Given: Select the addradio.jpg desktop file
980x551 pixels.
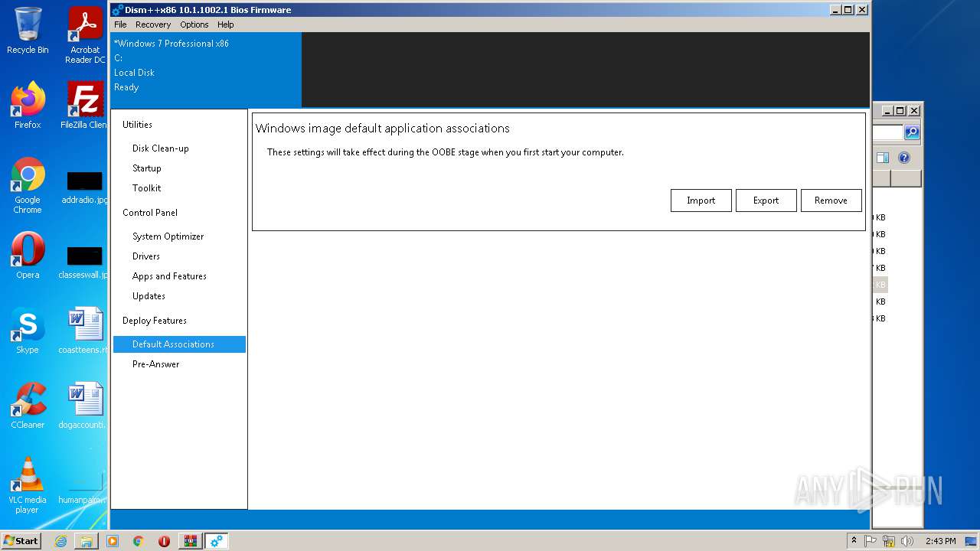Looking at the screenshot, I should (85, 187).
